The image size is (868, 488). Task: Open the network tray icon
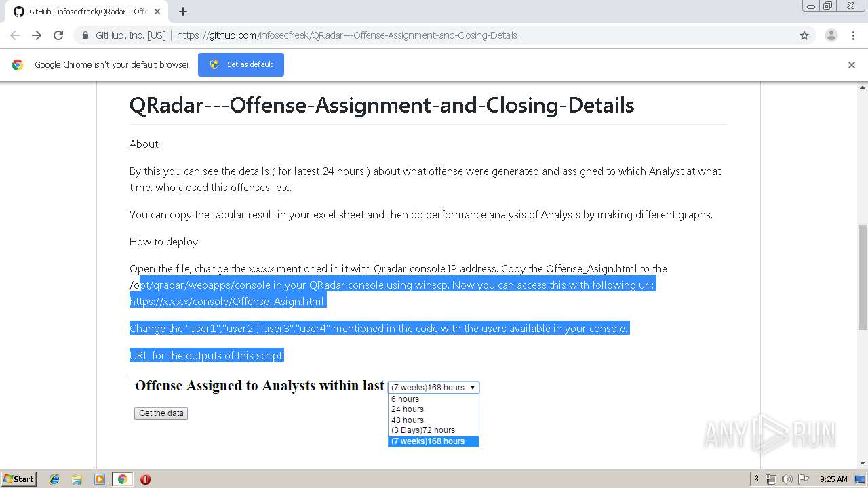click(771, 479)
